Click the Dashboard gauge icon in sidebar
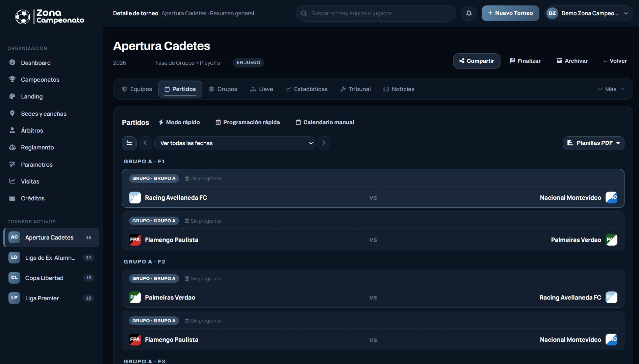The image size is (639, 364). click(x=12, y=62)
